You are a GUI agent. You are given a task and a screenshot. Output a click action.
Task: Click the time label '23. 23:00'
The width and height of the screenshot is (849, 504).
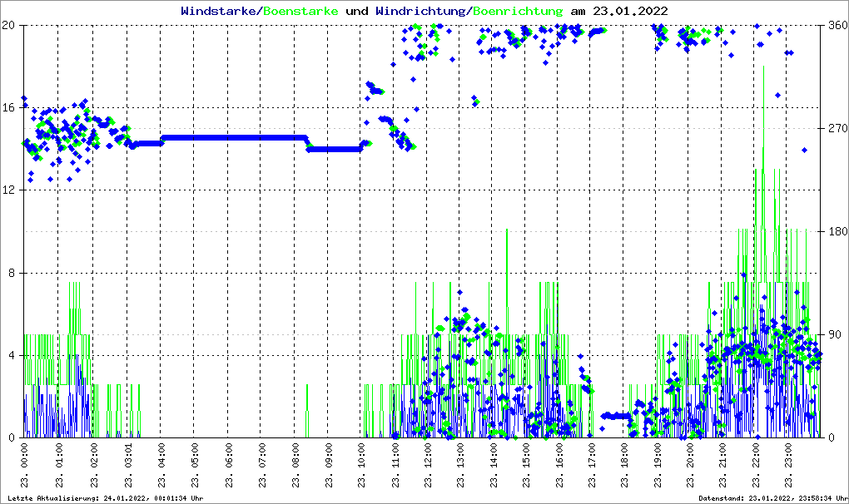click(789, 465)
